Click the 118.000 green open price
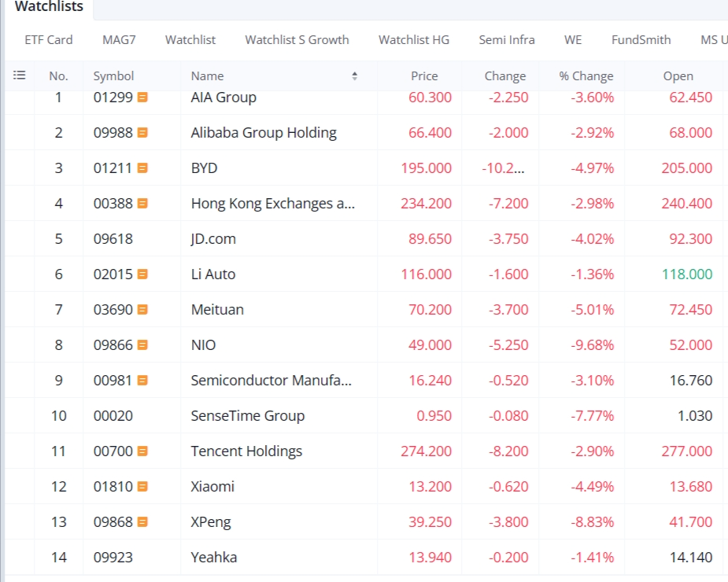728x582 pixels. [687, 274]
